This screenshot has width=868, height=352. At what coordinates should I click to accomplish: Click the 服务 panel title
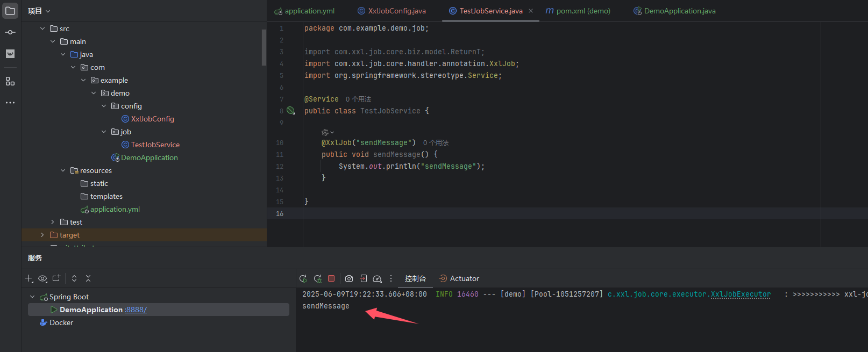click(35, 258)
